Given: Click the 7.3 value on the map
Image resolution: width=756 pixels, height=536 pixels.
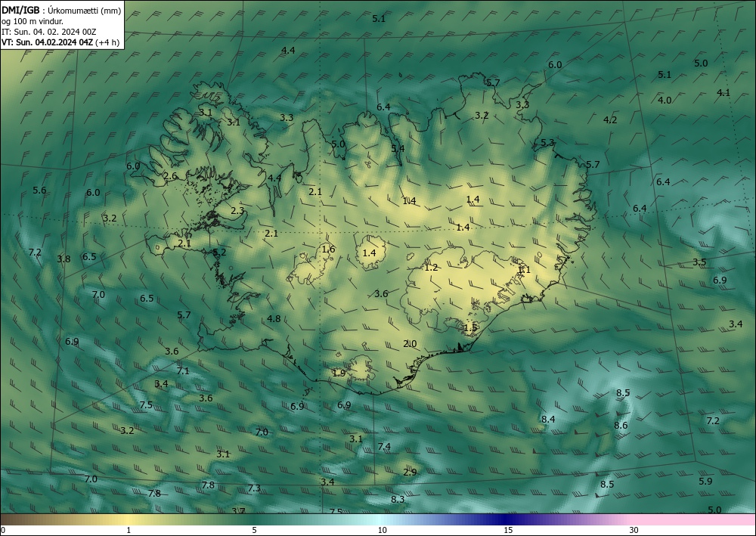Looking at the screenshot, I should tap(254, 488).
